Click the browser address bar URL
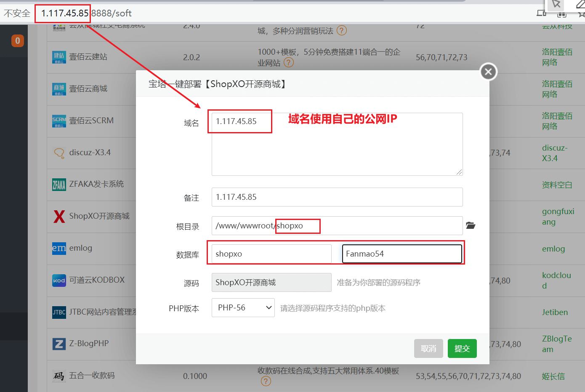Image resolution: width=585 pixels, height=392 pixels. (x=86, y=13)
